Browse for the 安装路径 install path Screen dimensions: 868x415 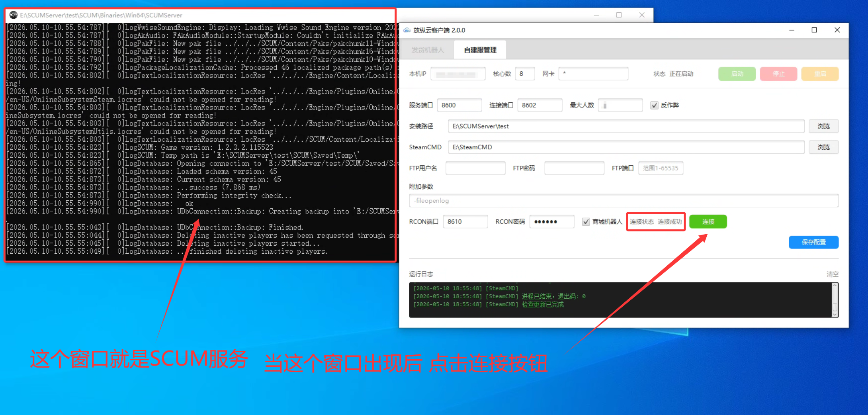pos(823,126)
